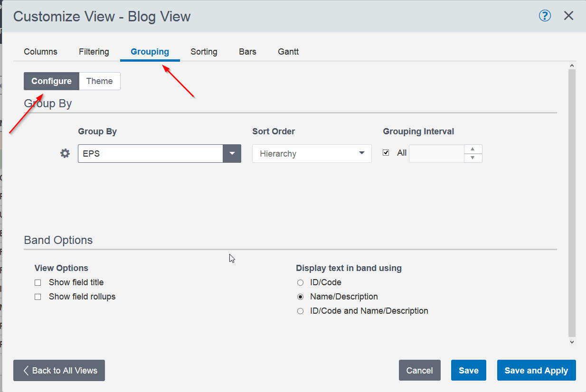The width and height of the screenshot is (586, 392).
Task: Switch to the Columns tab
Action: point(41,52)
